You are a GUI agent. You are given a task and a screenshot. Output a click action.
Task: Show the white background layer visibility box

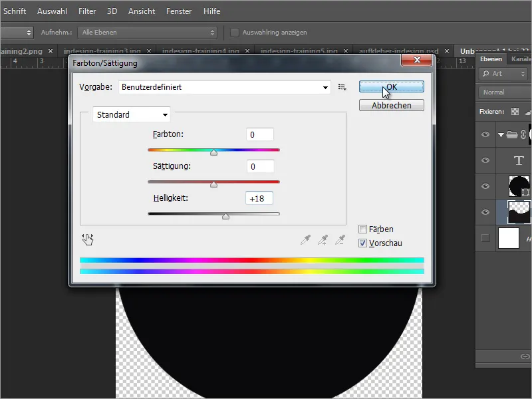(x=485, y=238)
